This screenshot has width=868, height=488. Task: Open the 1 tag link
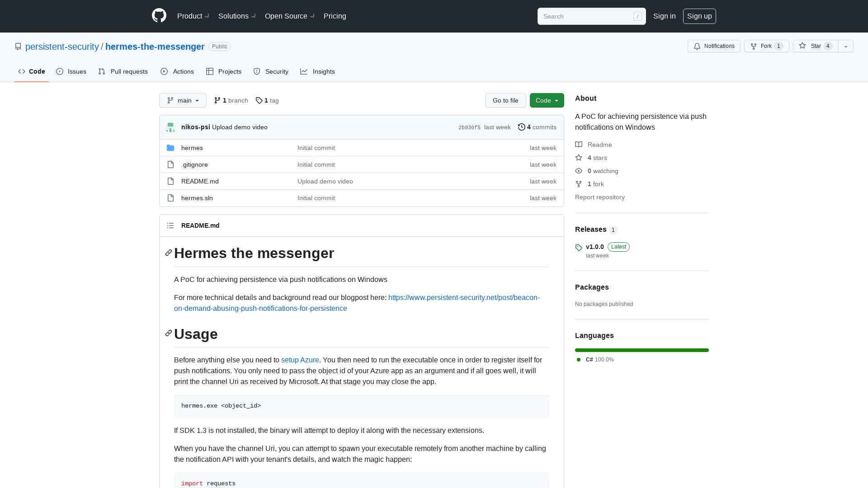click(267, 100)
